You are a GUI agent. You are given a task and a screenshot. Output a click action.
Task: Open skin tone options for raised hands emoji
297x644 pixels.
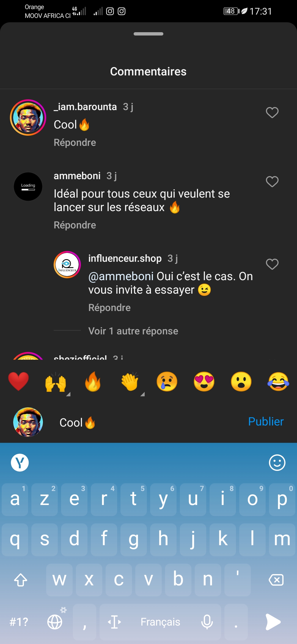[68, 394]
